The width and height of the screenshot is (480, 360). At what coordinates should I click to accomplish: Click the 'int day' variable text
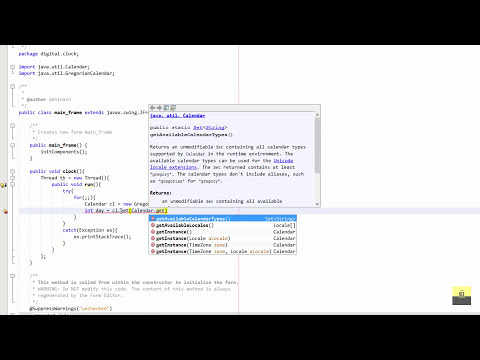(94, 211)
